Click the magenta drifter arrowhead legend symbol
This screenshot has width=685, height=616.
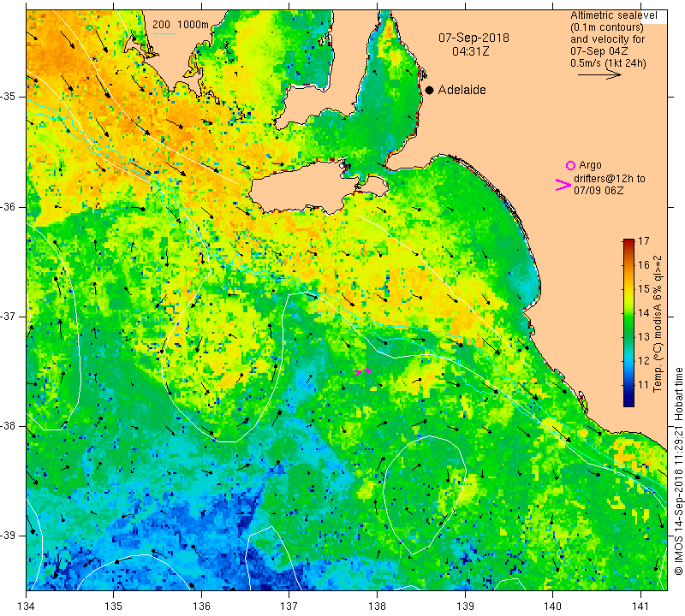coord(563,185)
